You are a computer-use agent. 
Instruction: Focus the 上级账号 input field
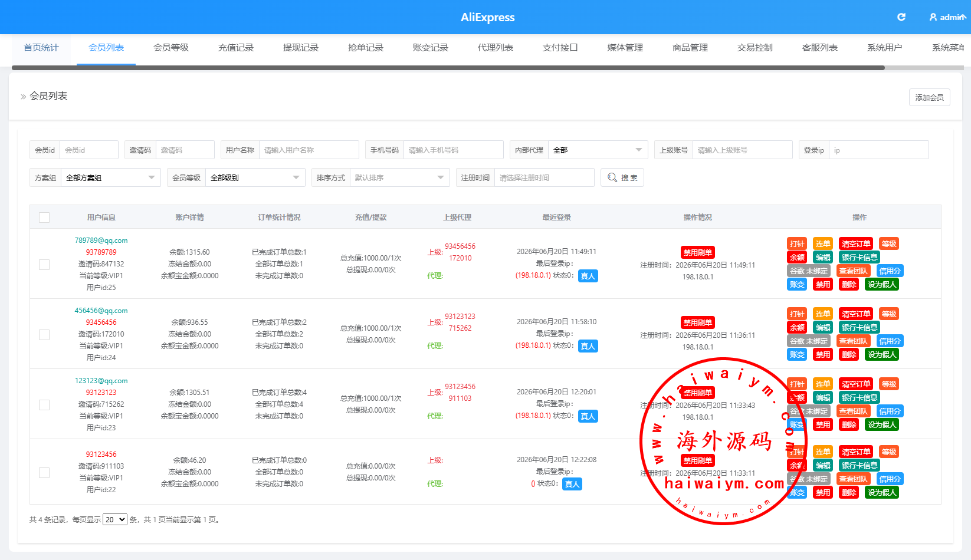pos(743,150)
